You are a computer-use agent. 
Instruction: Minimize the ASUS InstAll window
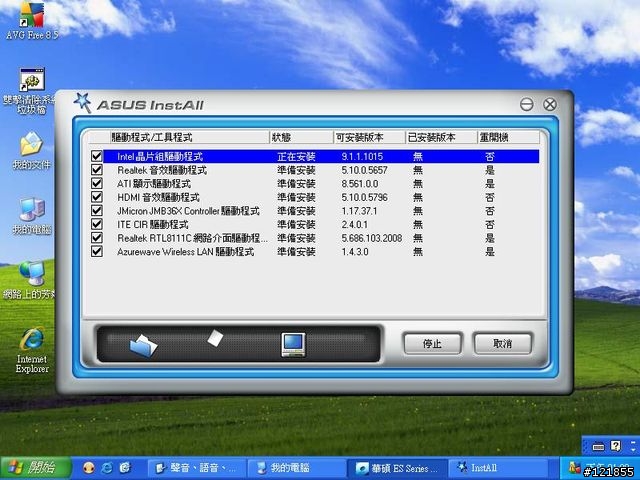coord(527,104)
